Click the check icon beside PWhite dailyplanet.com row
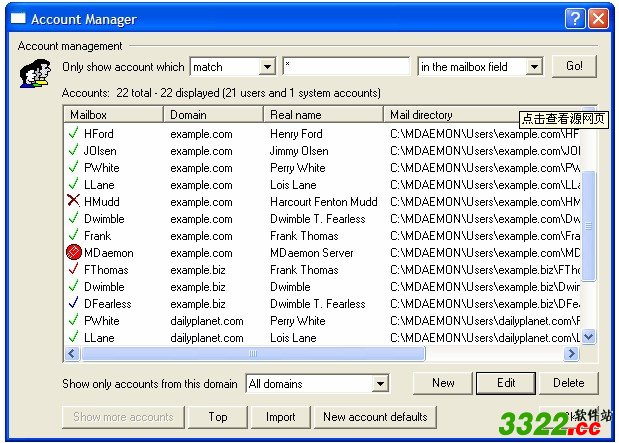Screen dimensions: 619x443 pos(73,320)
